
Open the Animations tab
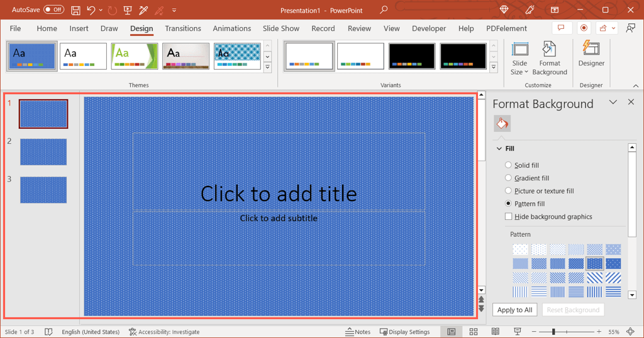tap(231, 28)
